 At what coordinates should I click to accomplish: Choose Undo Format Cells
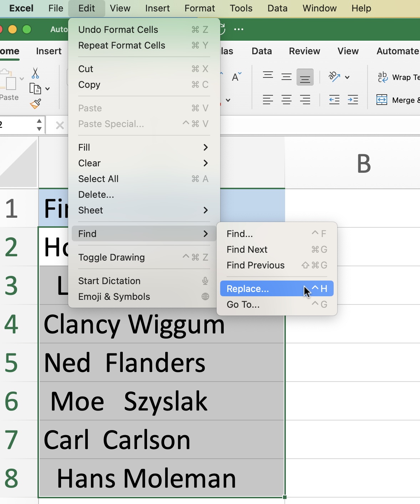(144, 30)
